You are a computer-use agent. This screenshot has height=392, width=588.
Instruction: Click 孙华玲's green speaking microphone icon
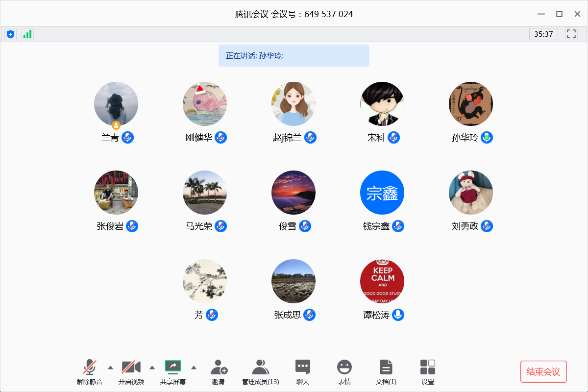[x=487, y=137]
